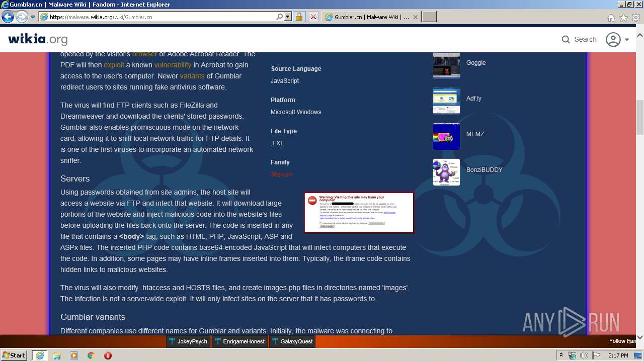This screenshot has width=644, height=362.
Task: Open the user account avatar icon
Action: coord(613,39)
